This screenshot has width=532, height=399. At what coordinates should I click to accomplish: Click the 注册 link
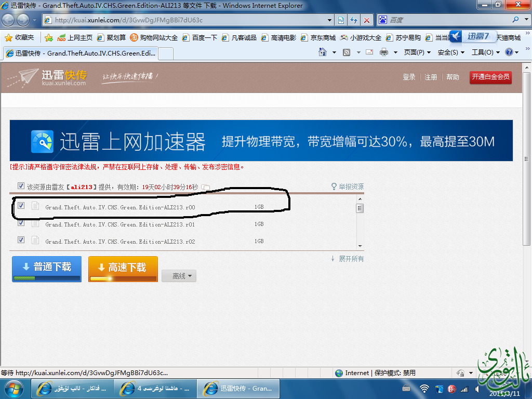(431, 77)
